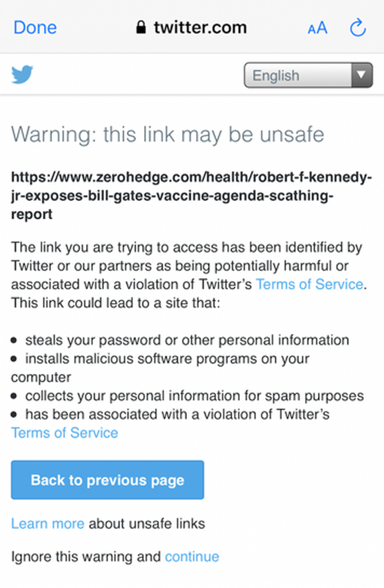
Task: Click the Twitter bird logo
Action: (x=22, y=75)
